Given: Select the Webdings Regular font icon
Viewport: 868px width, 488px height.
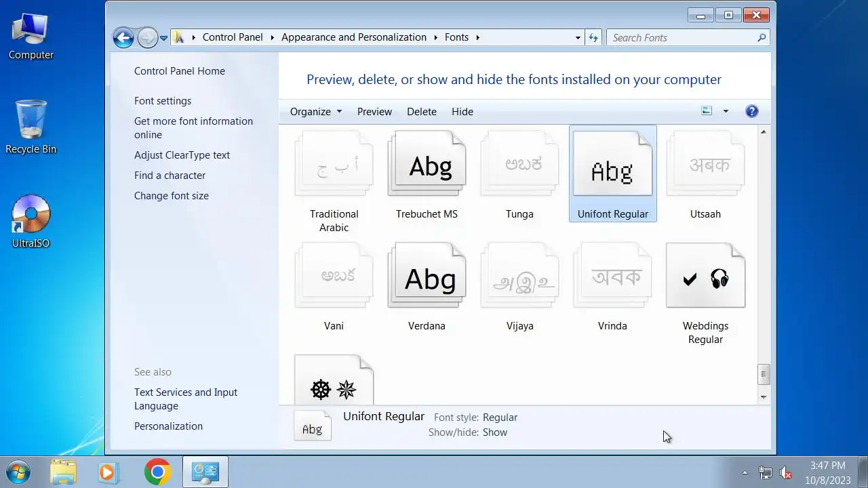Looking at the screenshot, I should click(x=705, y=277).
